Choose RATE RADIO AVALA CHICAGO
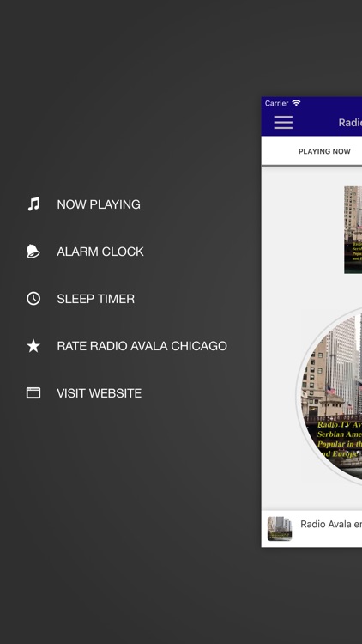362x644 pixels. point(142,346)
